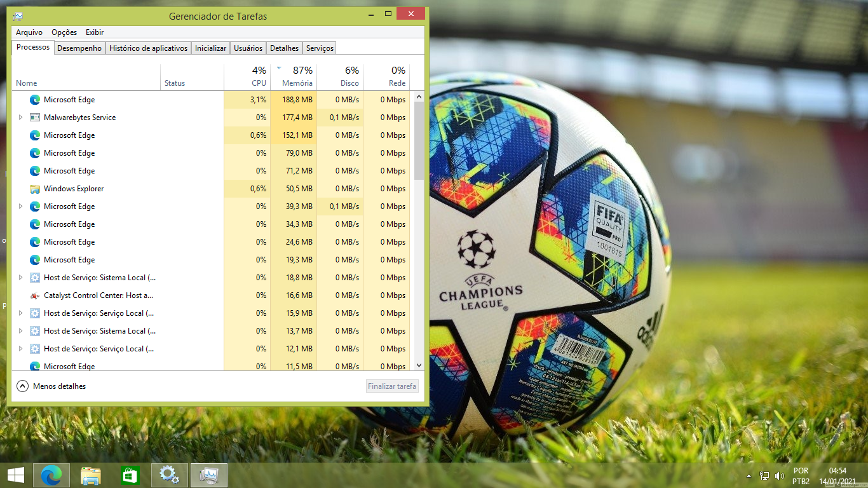Image resolution: width=868 pixels, height=488 pixels.
Task: Click the Finalizar tarefa button
Action: [393, 386]
